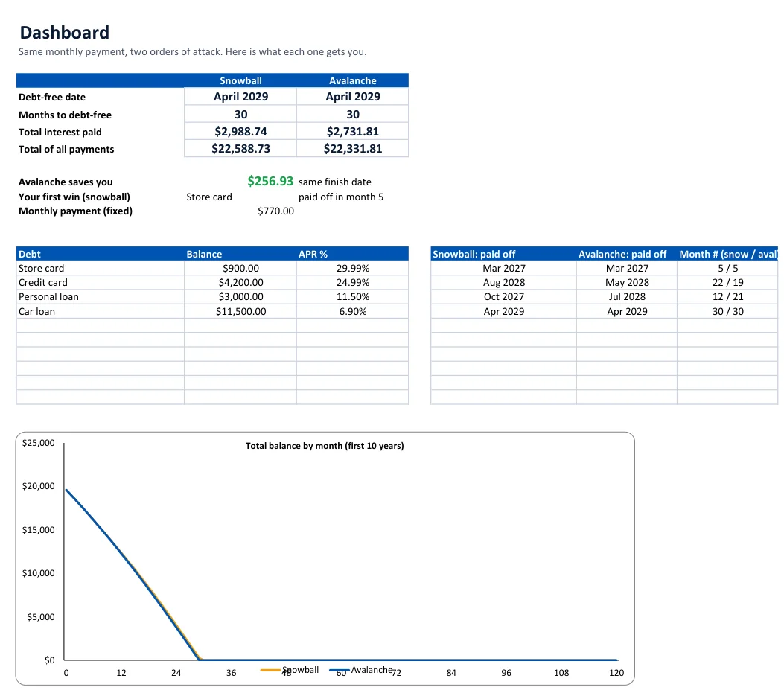Select Mar 2027 in Snowball paid off column
Image resolution: width=784 pixels, height=699 pixels.
pos(503,269)
